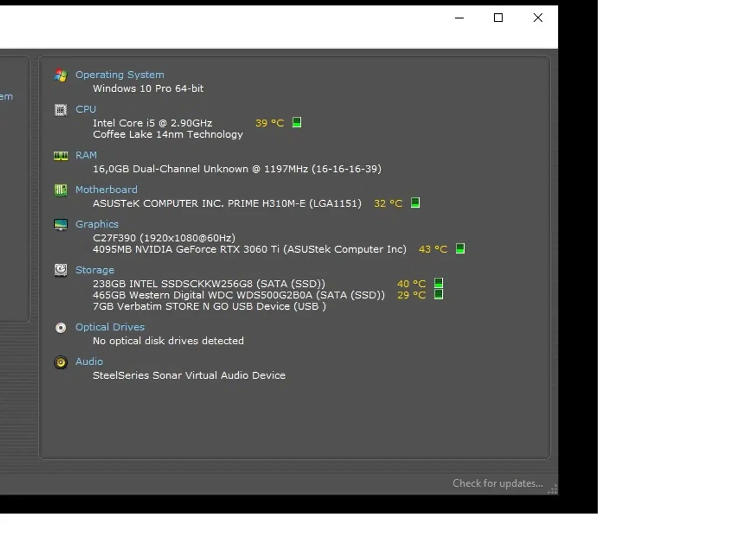Click the RAM module icon
Viewport: 747px width, 560px height.
coord(61,156)
